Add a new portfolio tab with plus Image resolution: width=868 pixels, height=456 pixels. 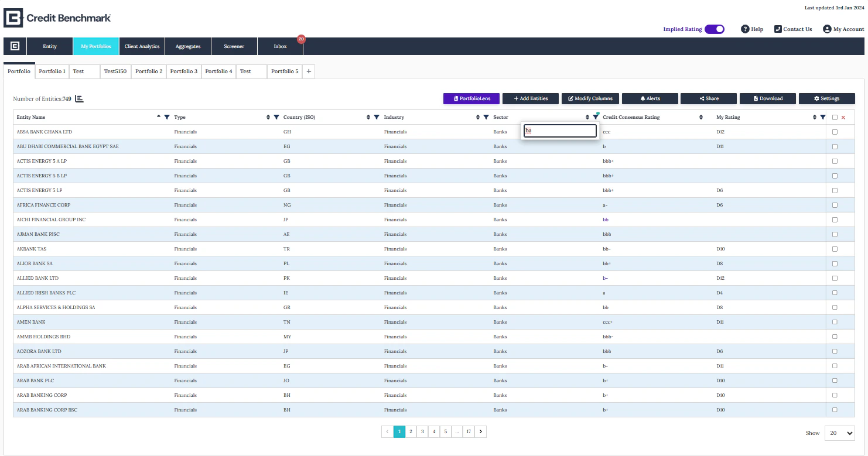click(309, 71)
